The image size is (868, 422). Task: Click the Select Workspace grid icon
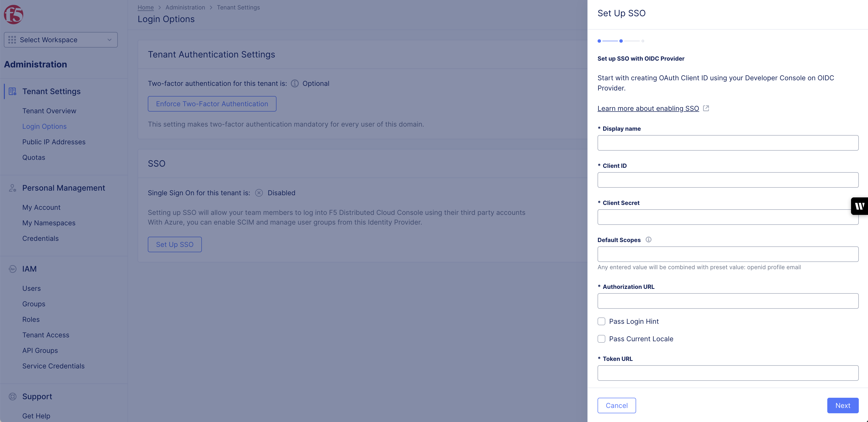click(x=12, y=40)
